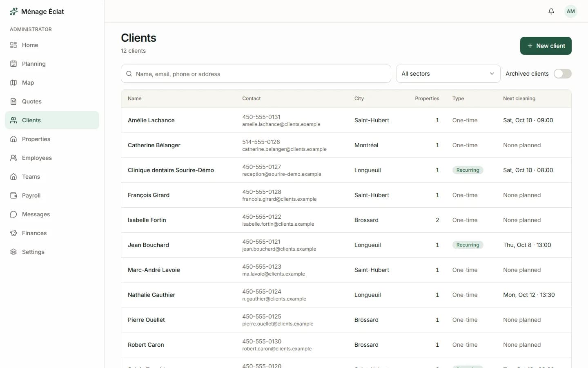Click the Settings gear icon
This screenshot has width=588, height=368.
13,252
